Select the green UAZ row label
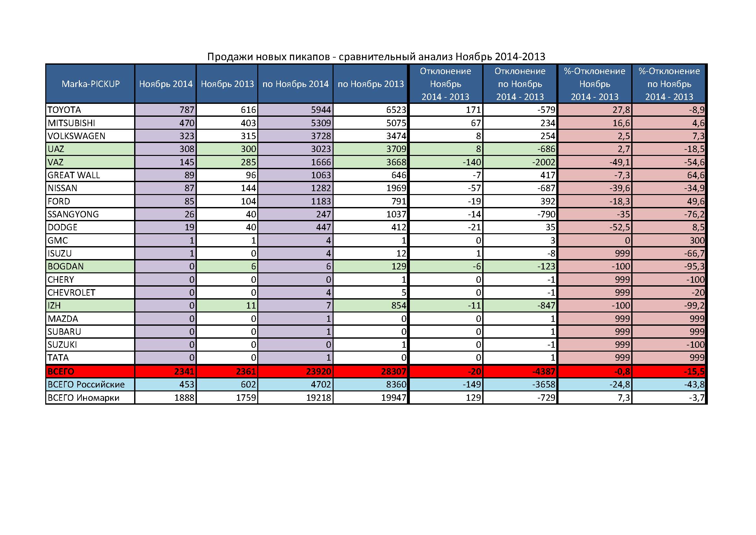Screen dimensions: 756x535 coord(56,149)
